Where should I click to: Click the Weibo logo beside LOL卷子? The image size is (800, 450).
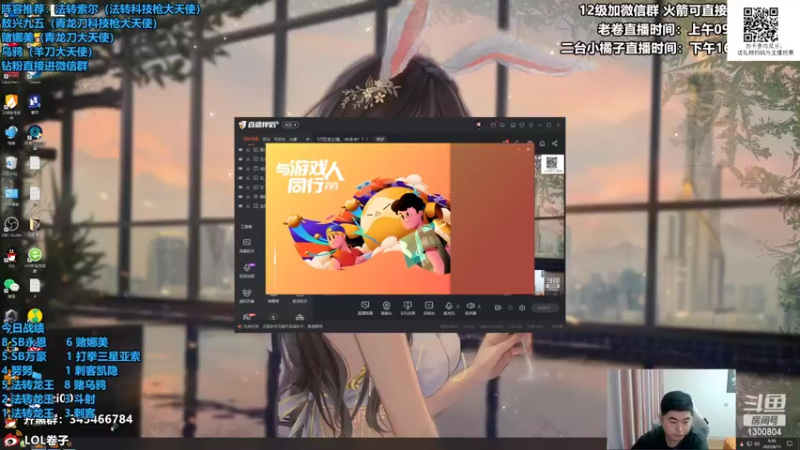[x=13, y=440]
